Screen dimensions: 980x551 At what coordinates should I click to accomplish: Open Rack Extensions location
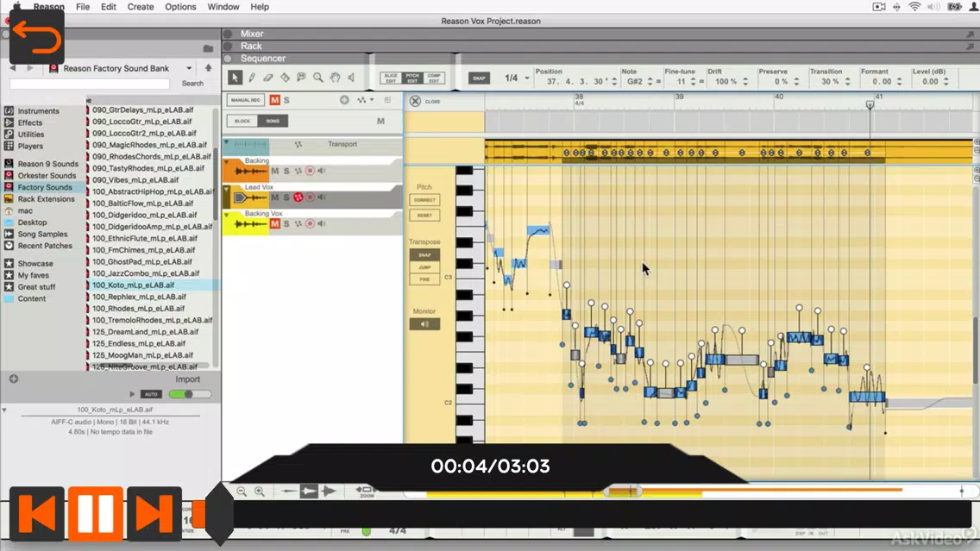(46, 198)
